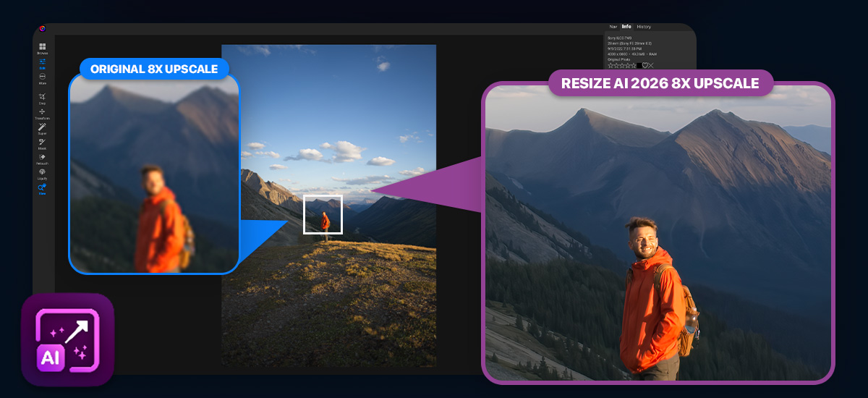Image resolution: width=868 pixels, height=398 pixels.
Task: Open the Browse module in the sidebar
Action: (42, 48)
